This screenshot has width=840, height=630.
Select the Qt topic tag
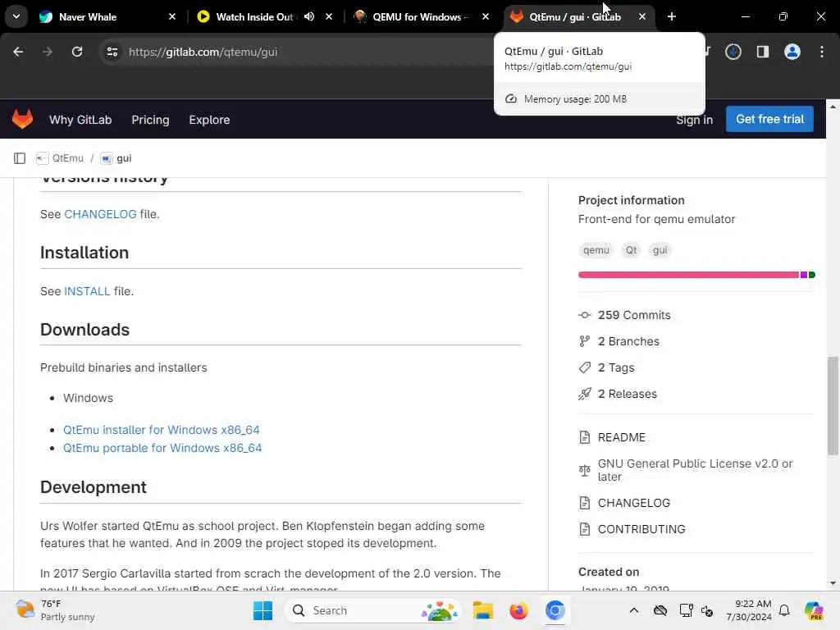pos(632,250)
